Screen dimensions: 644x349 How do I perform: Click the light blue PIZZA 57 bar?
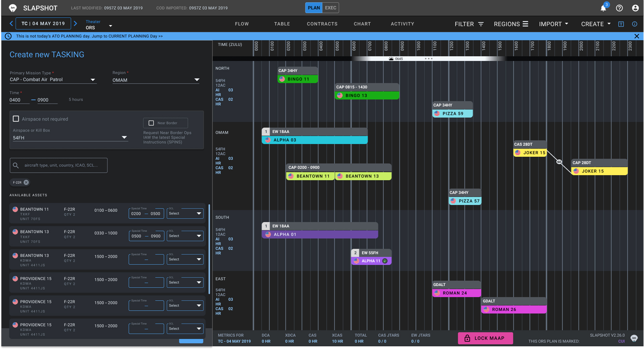click(465, 201)
